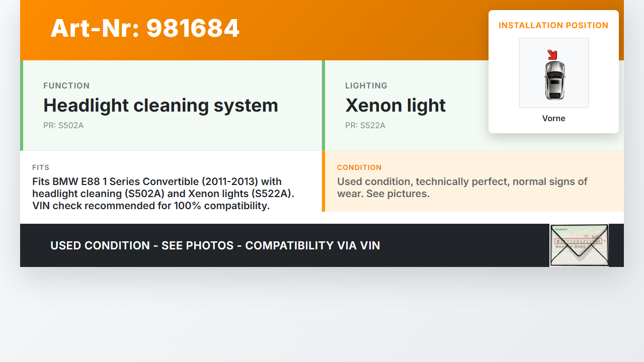Click the footer USED CONDITION banner text
The image size is (644, 362).
coord(215,245)
